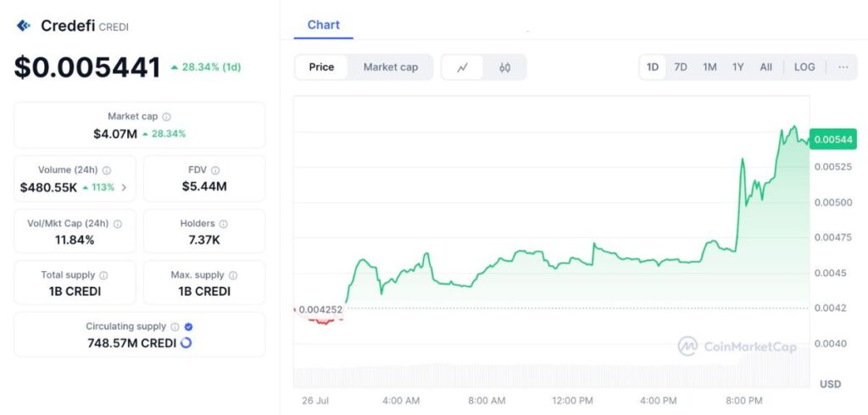Select the Chart tab
The width and height of the screenshot is (868, 415).
click(x=323, y=25)
